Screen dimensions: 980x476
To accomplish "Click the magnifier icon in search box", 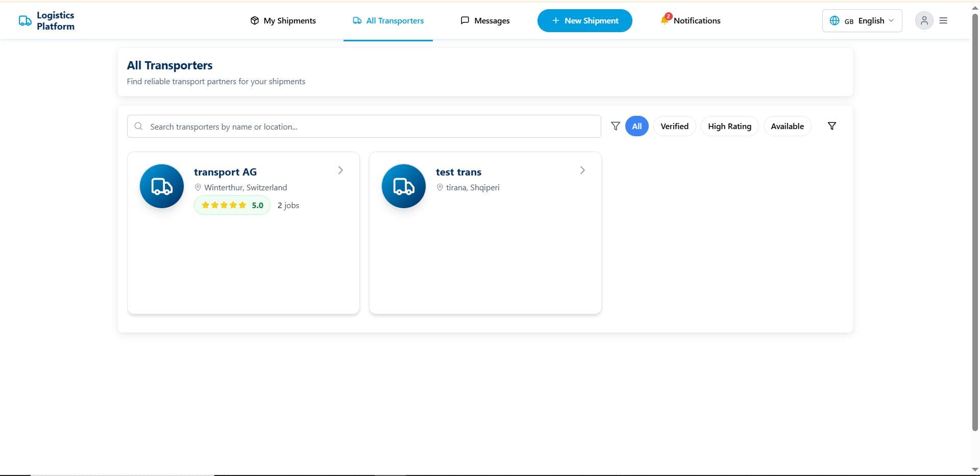I will [138, 126].
